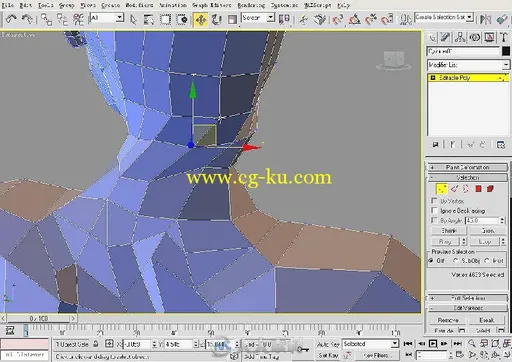This screenshot has height=362, width=512.
Task: Select Polygon sub-object level icon
Action: pyautogui.click(x=478, y=189)
